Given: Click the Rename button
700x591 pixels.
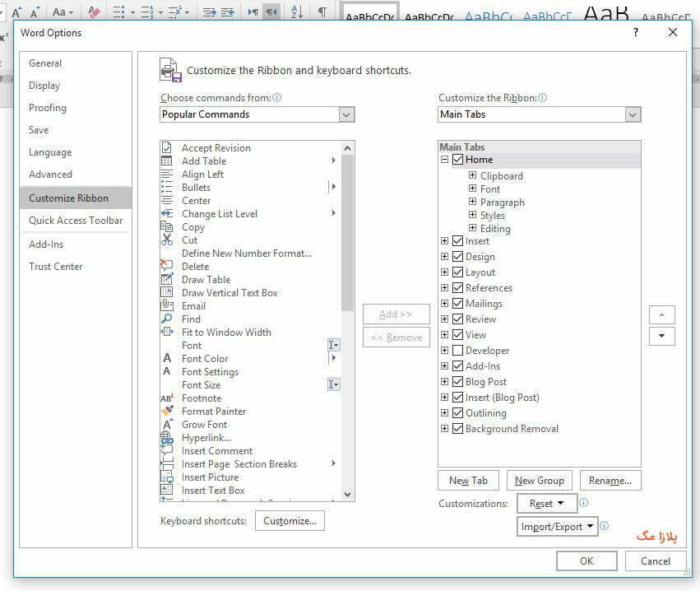Looking at the screenshot, I should [x=610, y=480].
